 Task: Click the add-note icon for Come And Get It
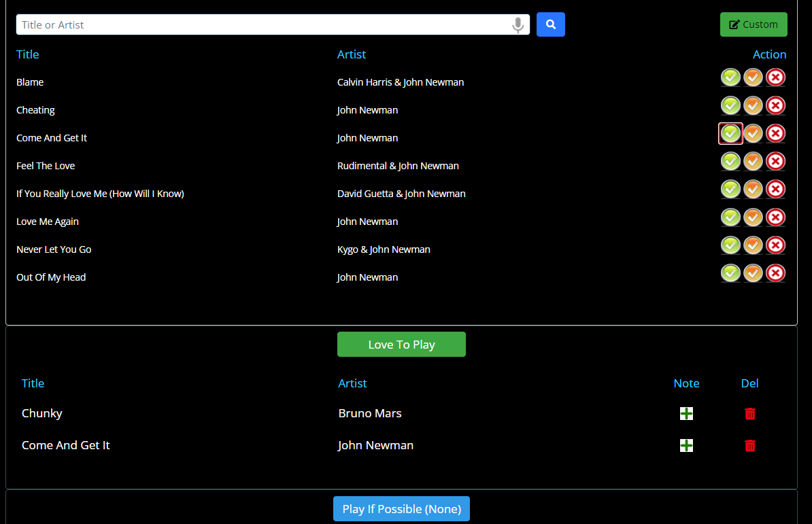tap(686, 445)
